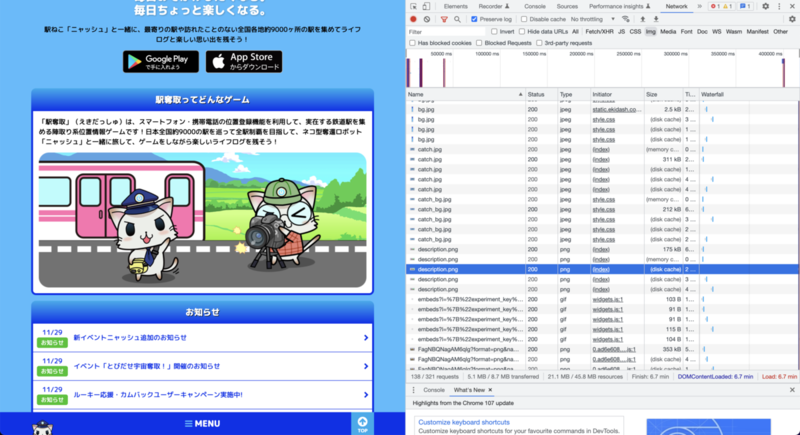Stop network recording with the red button
Viewport: 800px width, 435px height.
click(413, 19)
